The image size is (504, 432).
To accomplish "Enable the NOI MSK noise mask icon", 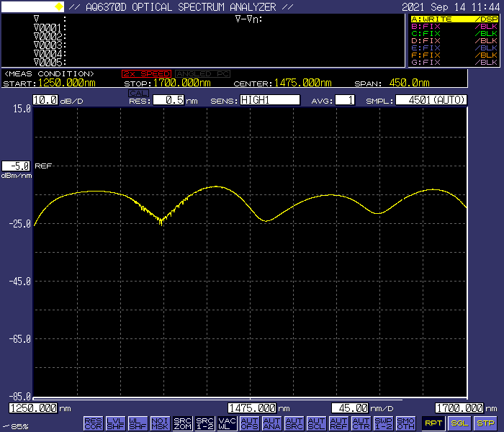I will click(x=160, y=423).
